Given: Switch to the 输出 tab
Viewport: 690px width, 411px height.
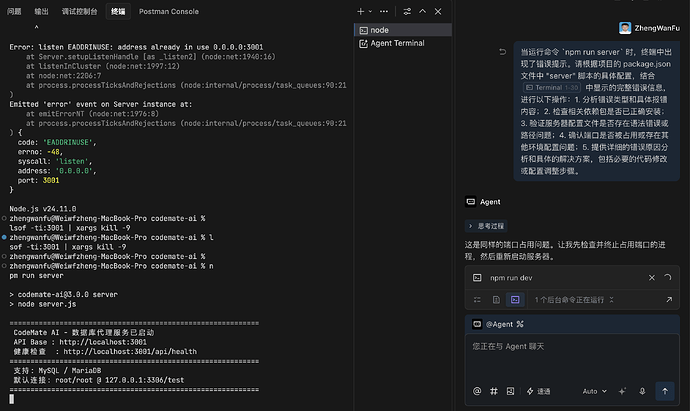Looking at the screenshot, I should [41, 11].
